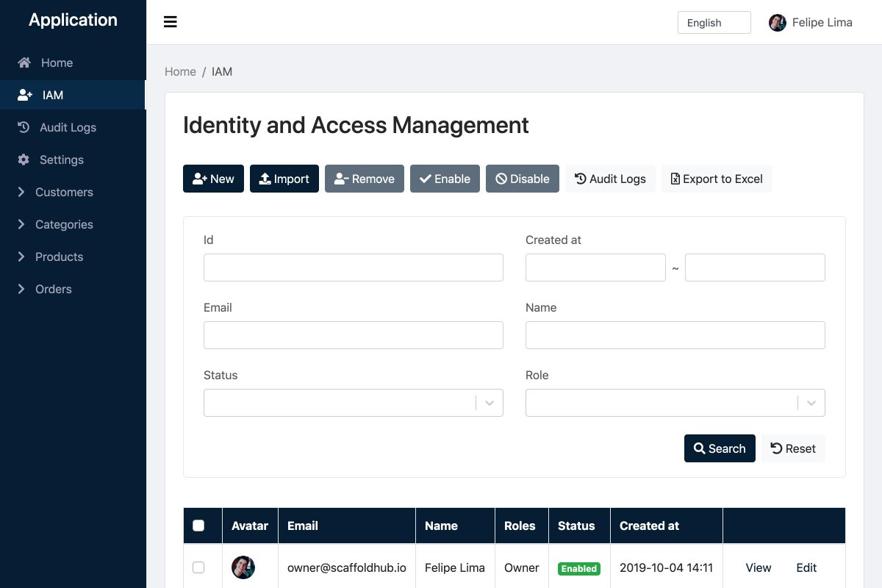Check the checkbox for Felipe Lima's row
This screenshot has height=588, width=882.
point(198,567)
